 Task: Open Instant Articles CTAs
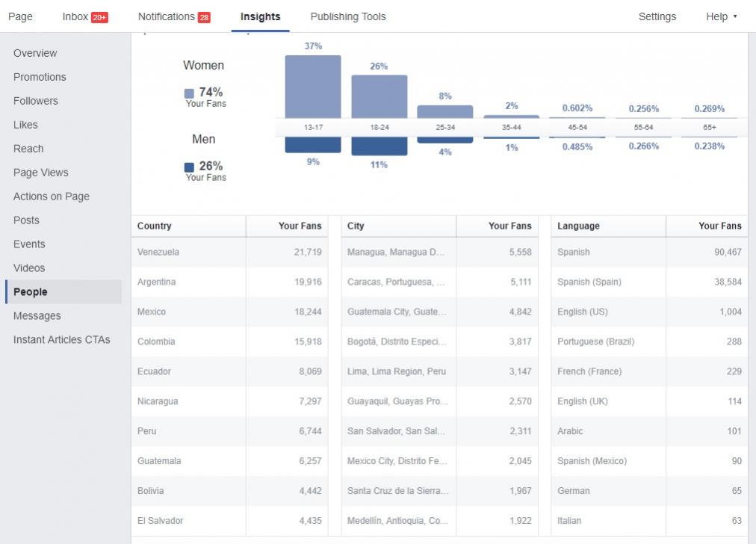pyautogui.click(x=61, y=340)
